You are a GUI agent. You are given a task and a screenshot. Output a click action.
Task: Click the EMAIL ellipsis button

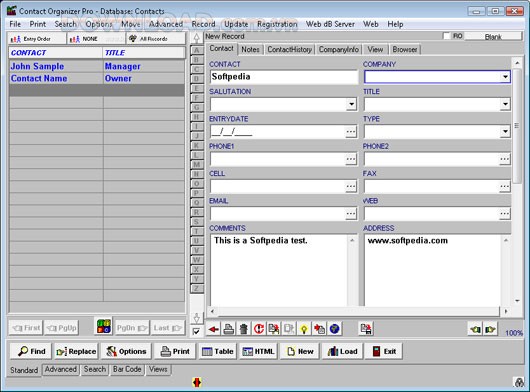click(351, 214)
